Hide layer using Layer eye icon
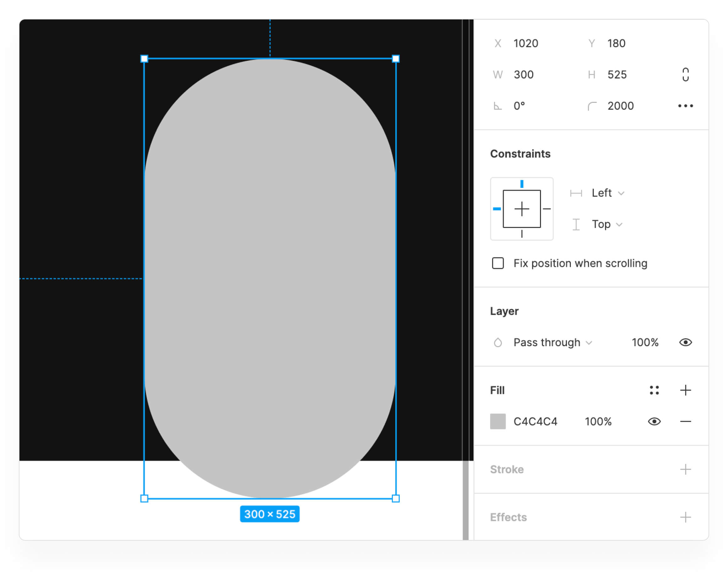728x572 pixels. pyautogui.click(x=685, y=342)
